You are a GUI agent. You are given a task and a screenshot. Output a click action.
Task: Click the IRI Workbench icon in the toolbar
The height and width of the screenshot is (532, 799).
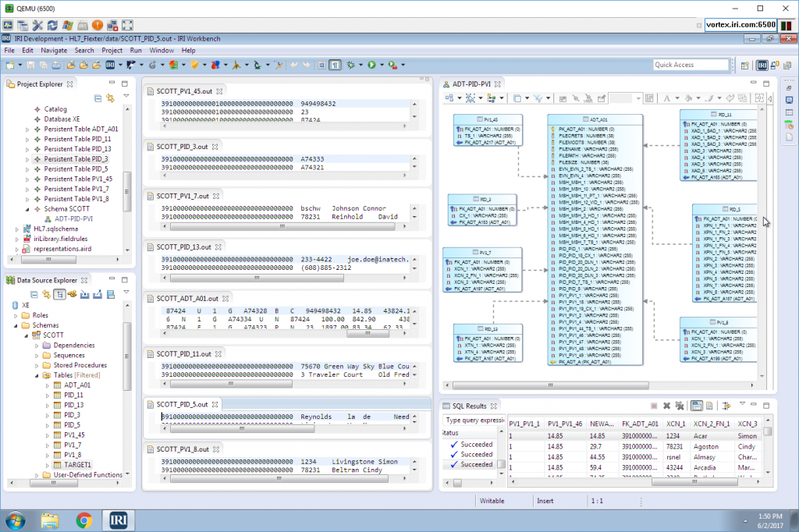(111, 66)
